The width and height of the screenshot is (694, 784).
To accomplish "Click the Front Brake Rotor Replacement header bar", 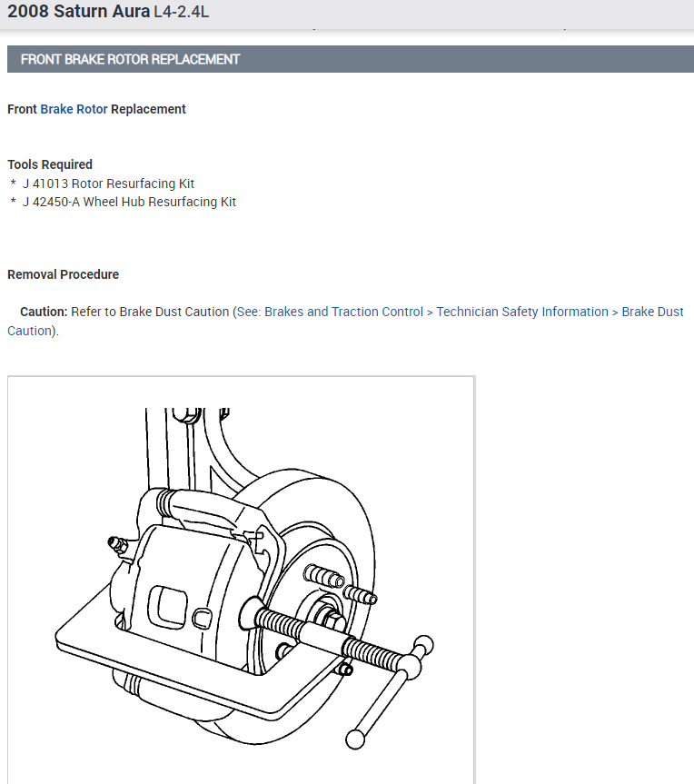I will 350,59.
